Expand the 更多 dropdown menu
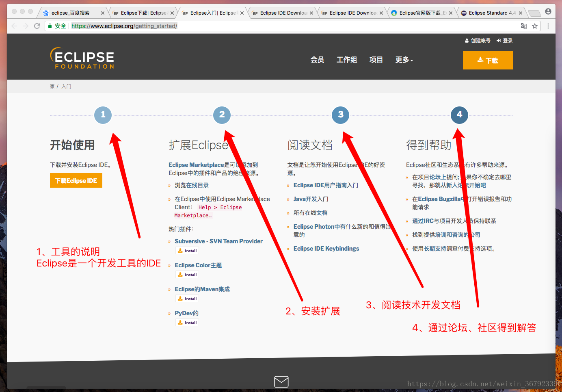The image size is (562, 392). point(404,60)
